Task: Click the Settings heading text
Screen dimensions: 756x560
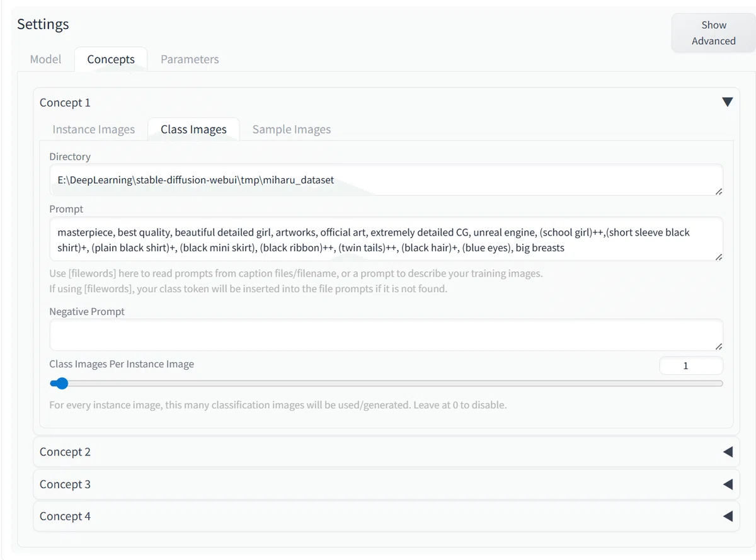Action: (43, 25)
